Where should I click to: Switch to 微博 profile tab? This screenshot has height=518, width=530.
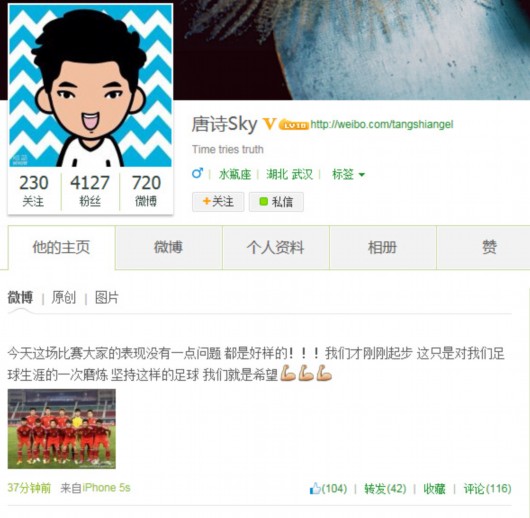click(x=169, y=247)
